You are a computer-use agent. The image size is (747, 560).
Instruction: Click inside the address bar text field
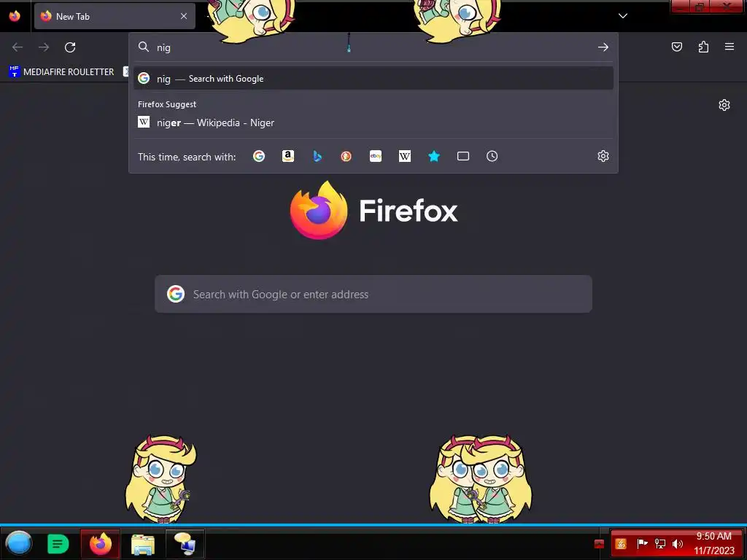click(x=374, y=47)
